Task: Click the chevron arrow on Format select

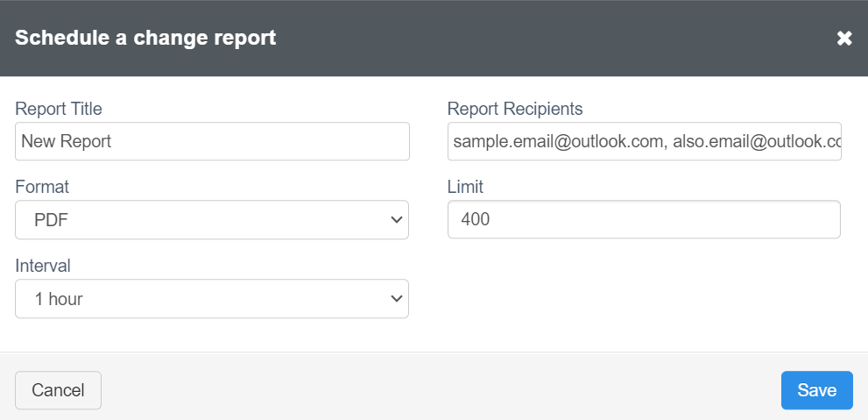Action: [x=395, y=220]
